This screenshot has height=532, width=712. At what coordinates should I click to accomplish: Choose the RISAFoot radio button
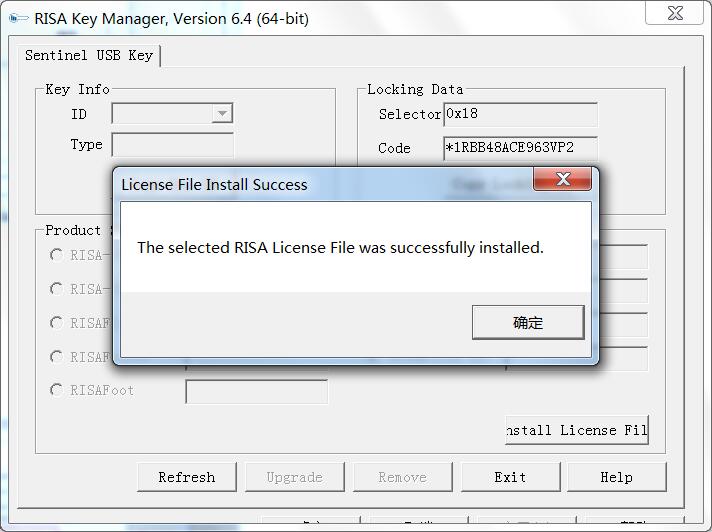(56, 390)
